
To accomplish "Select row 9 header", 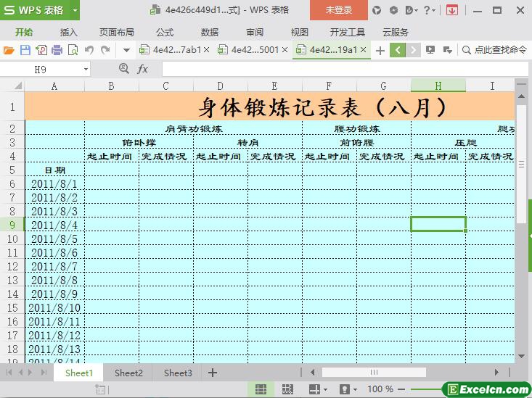I will pos(12,225).
